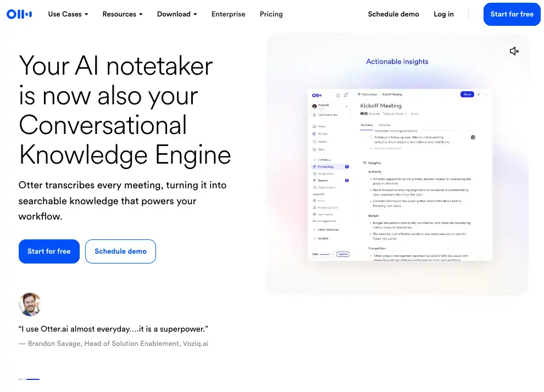This screenshot has width=544, height=392.
Task: Click the 'I use Otter.ai almost everyday' quote
Action: tap(113, 329)
